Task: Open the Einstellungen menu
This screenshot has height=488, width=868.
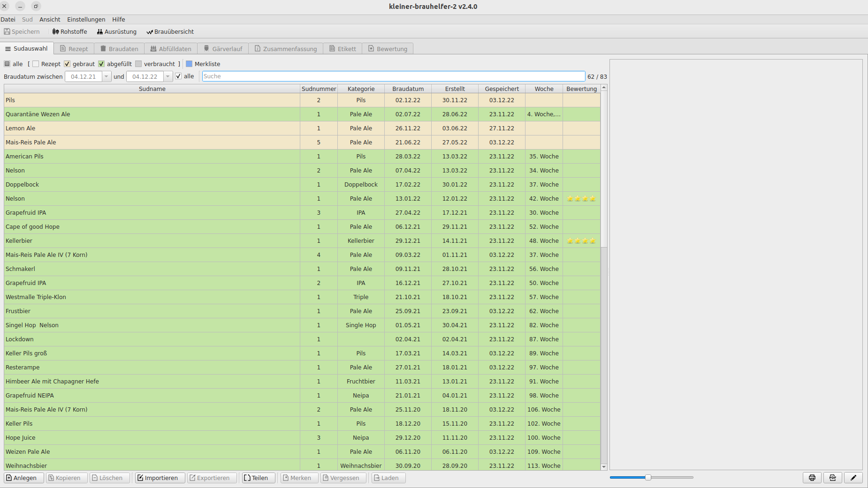Action: [86, 19]
